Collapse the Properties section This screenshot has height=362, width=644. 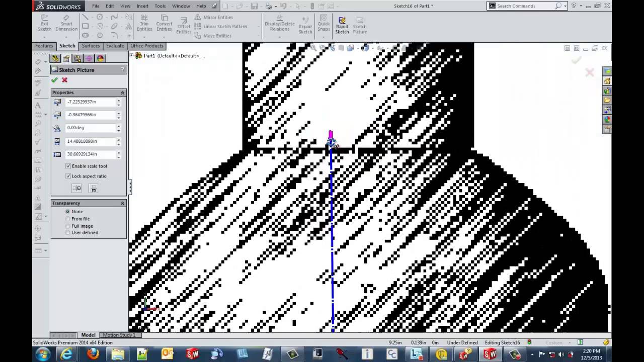pyautogui.click(x=122, y=93)
